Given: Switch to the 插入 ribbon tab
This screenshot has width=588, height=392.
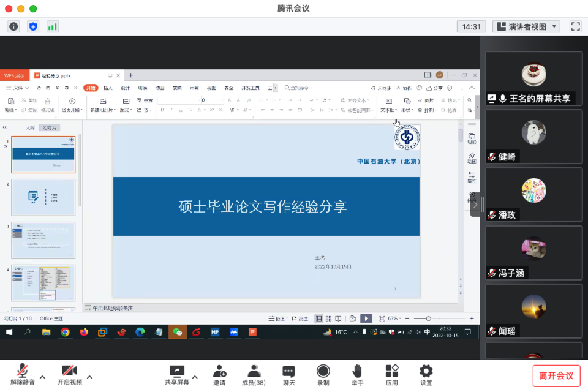Looking at the screenshot, I should pos(109,88).
